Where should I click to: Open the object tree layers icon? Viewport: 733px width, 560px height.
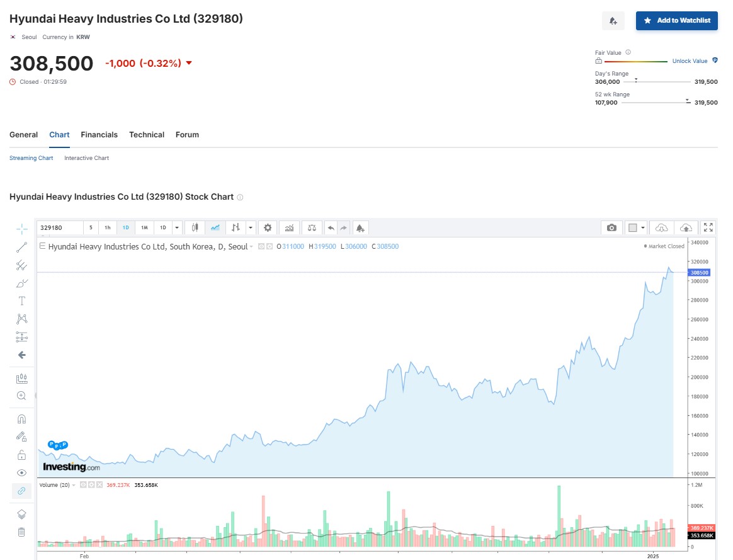tap(21, 514)
